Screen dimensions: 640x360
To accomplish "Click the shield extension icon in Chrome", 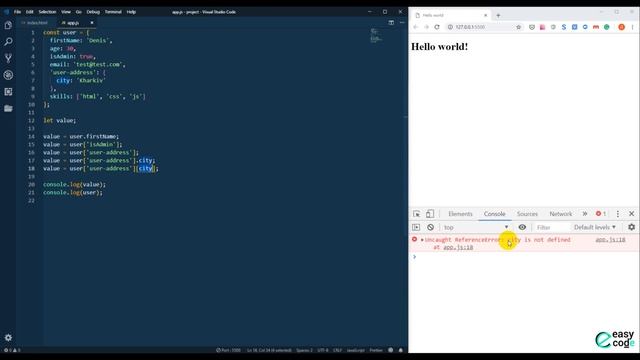I will [x=531, y=27].
